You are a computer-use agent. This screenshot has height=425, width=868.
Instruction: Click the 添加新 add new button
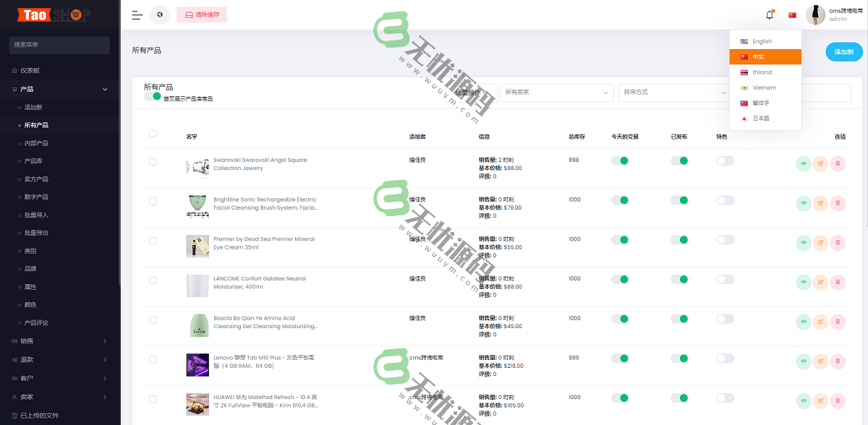(x=843, y=52)
